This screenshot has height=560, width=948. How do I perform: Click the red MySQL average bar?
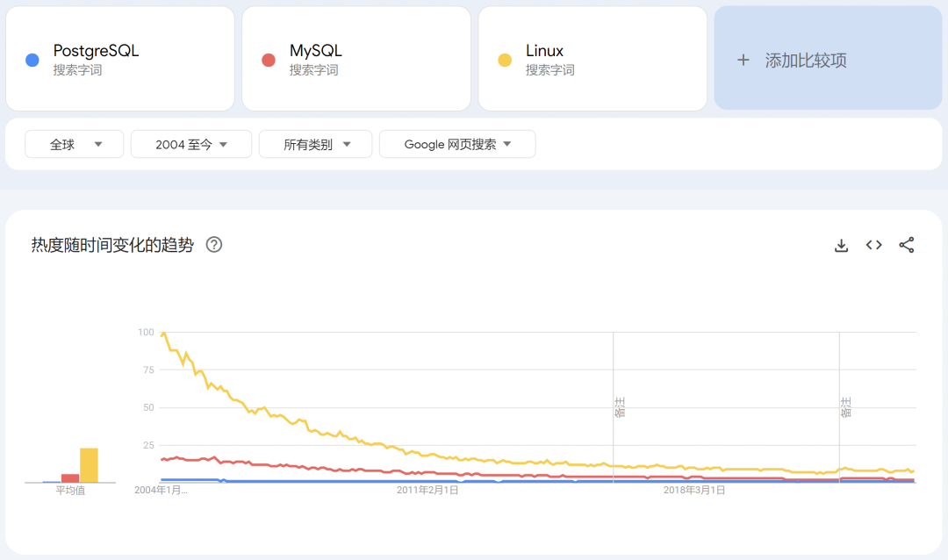(70, 478)
